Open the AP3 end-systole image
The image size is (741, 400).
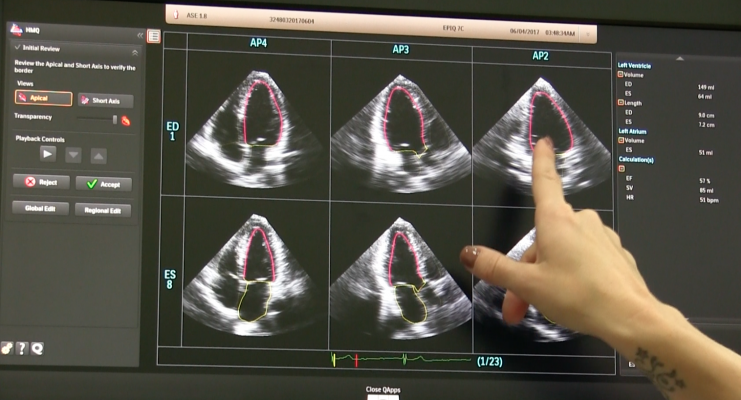point(399,278)
